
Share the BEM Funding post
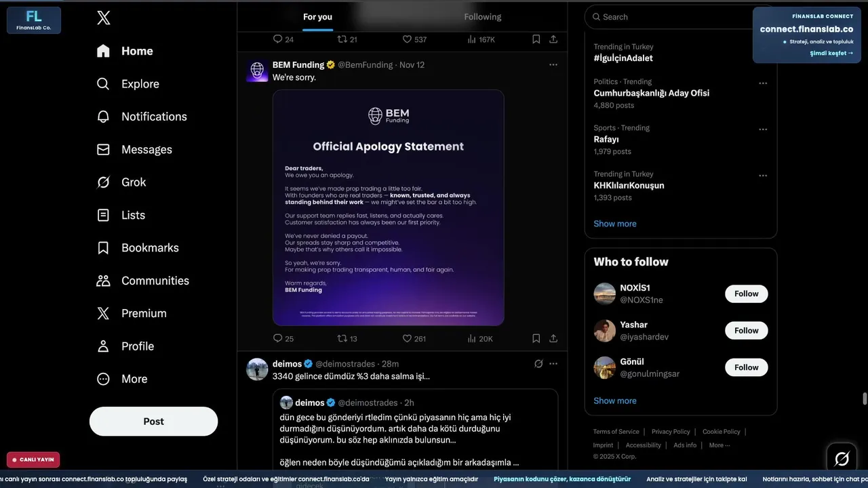point(553,338)
